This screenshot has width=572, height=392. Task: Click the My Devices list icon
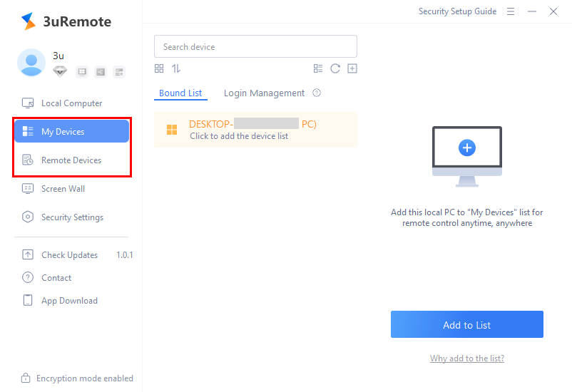28,131
